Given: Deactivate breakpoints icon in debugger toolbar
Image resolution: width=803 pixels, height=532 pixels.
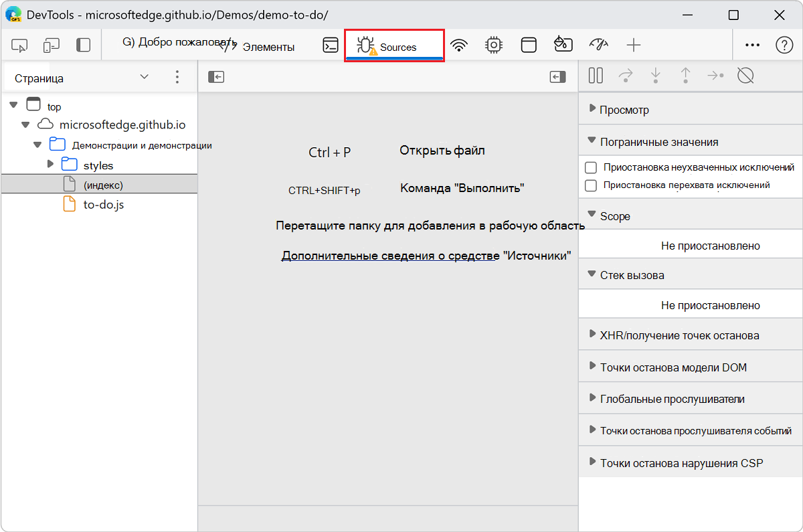Looking at the screenshot, I should click(x=745, y=76).
